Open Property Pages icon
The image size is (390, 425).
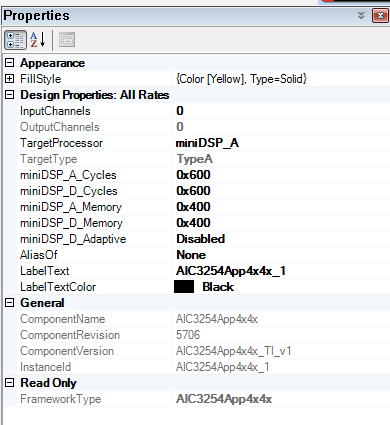point(67,40)
